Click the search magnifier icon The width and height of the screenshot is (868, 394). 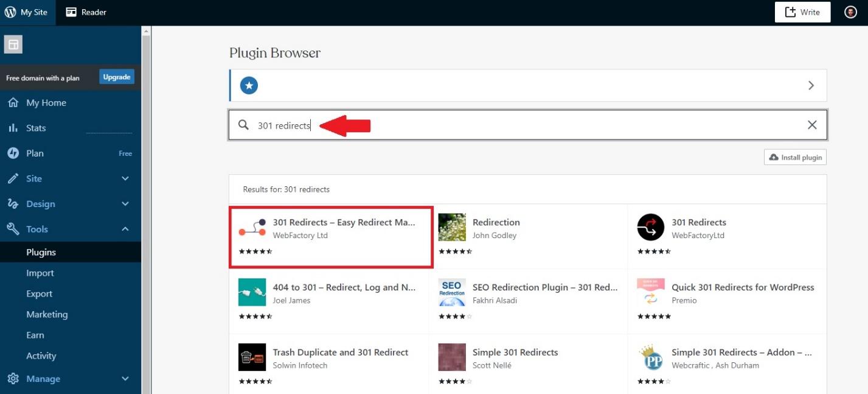coord(243,125)
